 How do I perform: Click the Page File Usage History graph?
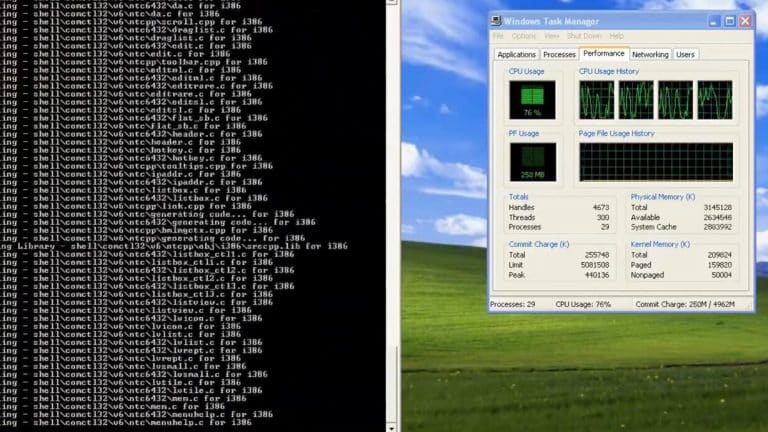click(656, 162)
